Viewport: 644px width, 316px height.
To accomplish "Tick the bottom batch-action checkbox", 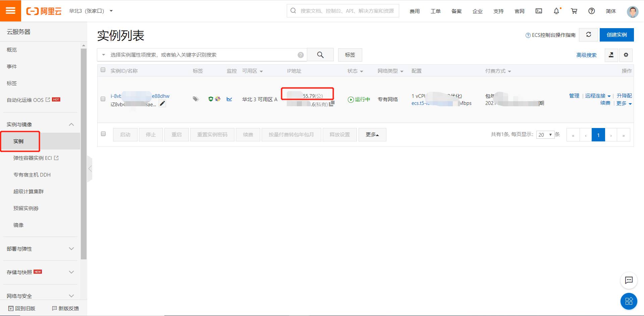I will click(x=103, y=134).
